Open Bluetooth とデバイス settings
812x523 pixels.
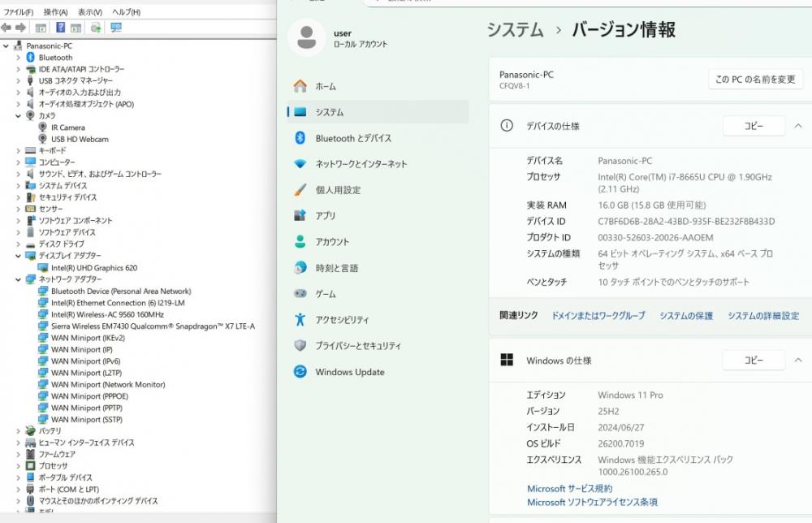click(x=378, y=138)
